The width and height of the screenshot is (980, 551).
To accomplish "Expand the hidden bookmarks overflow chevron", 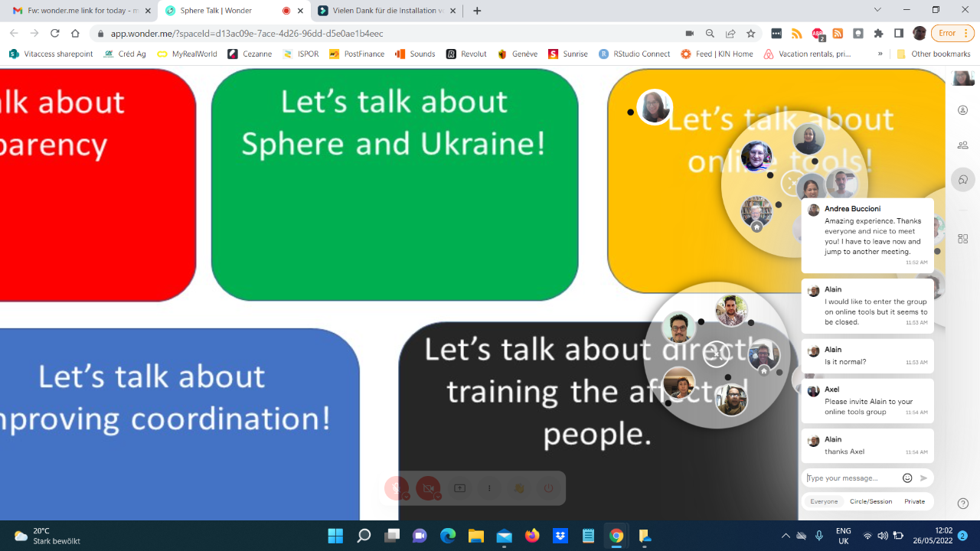I will [x=880, y=54].
